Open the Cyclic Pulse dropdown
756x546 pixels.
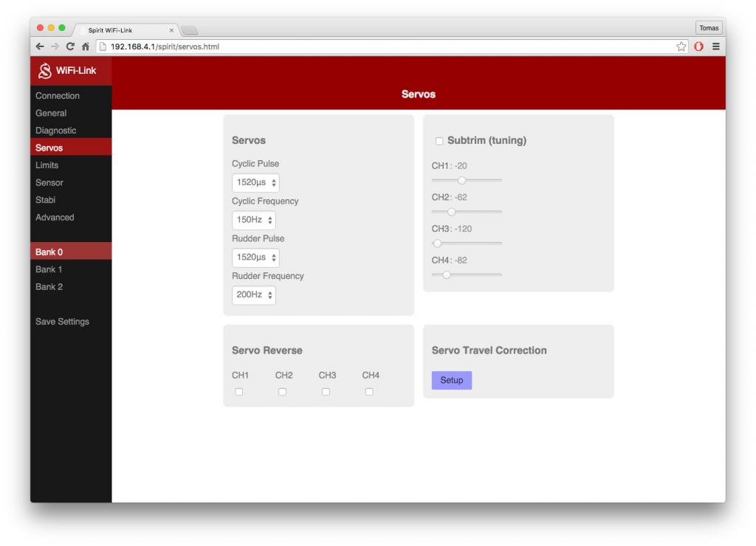click(255, 182)
